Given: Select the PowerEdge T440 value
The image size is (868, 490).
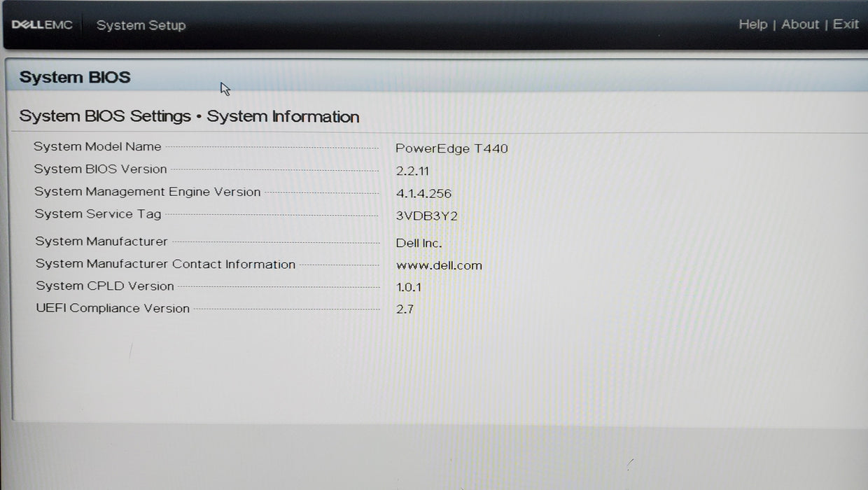Looking at the screenshot, I should tap(451, 148).
